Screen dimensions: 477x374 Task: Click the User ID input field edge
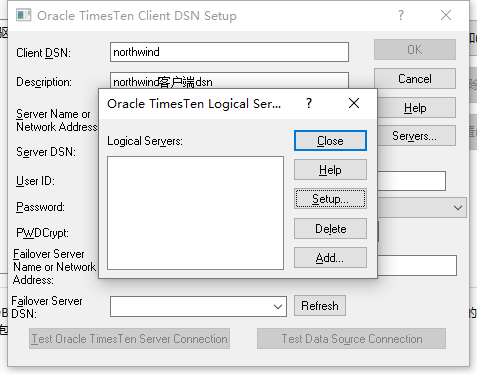click(412, 181)
